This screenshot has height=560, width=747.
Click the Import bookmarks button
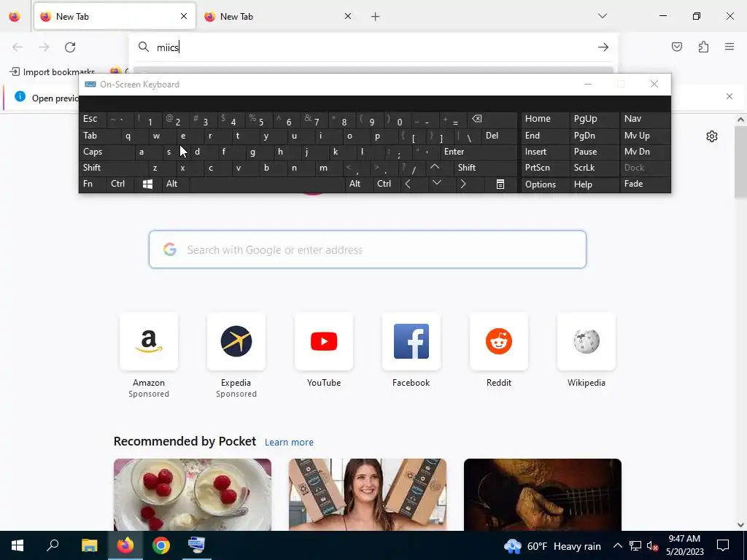(53, 72)
